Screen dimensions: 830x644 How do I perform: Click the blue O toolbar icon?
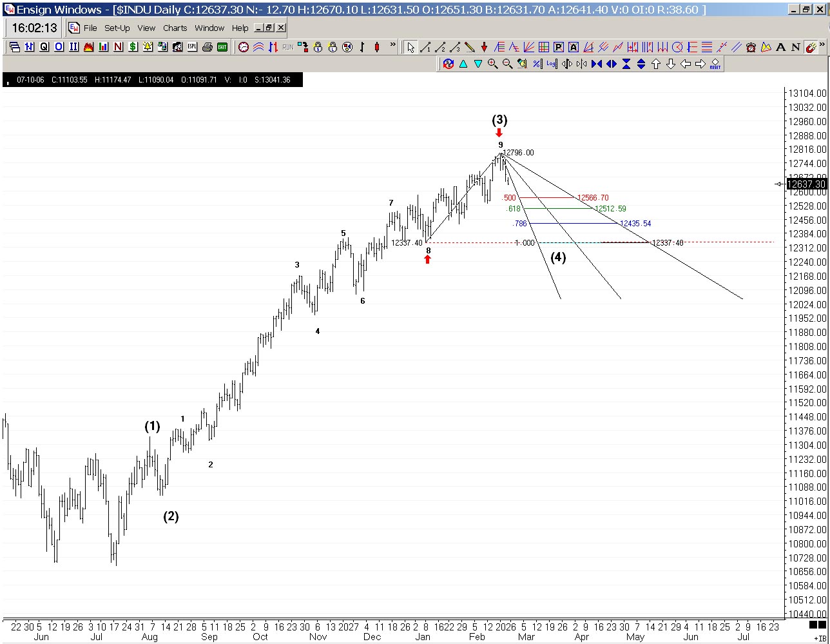(x=59, y=47)
